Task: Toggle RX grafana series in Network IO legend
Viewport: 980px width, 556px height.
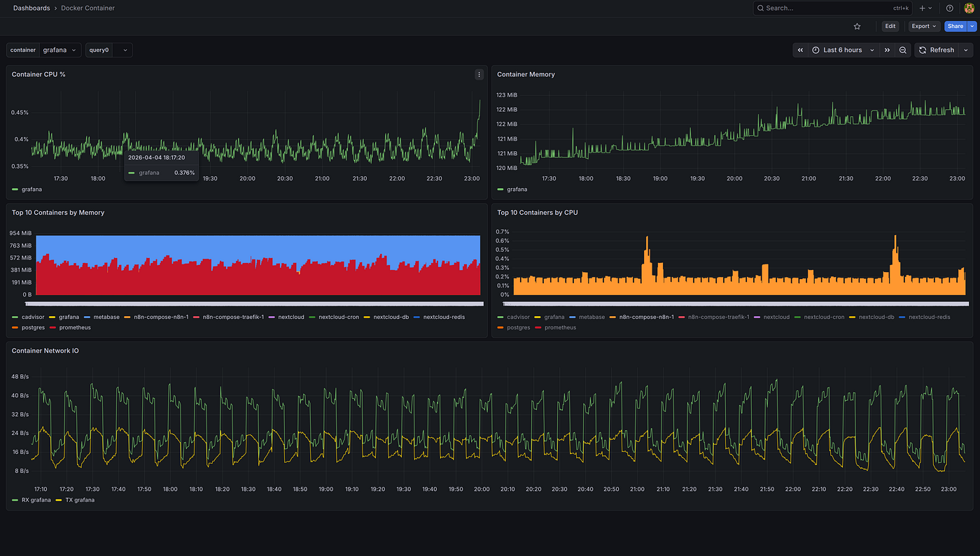Action: click(x=36, y=501)
